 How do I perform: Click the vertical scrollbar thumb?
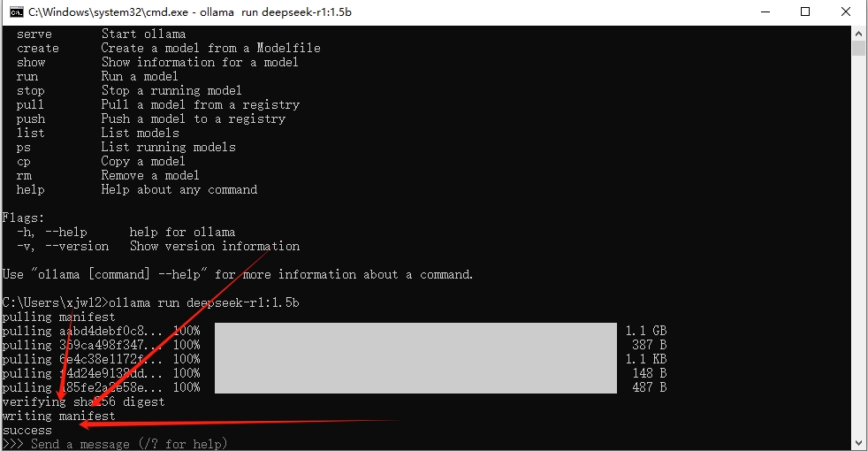(x=858, y=49)
